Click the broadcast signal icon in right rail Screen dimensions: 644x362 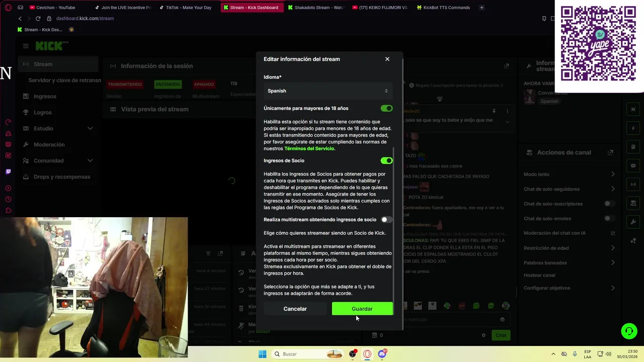point(633,185)
